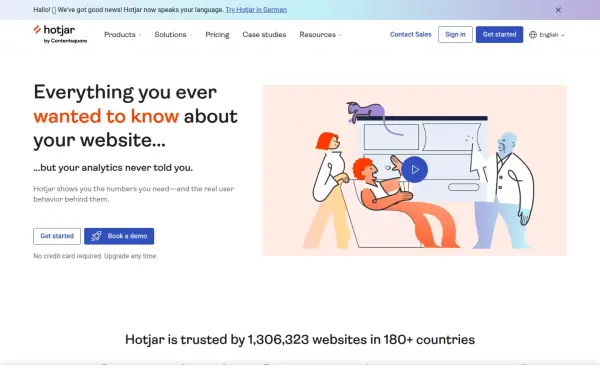600x375 pixels.
Task: Open the Try Hotjar in German link
Action: pyautogui.click(x=256, y=10)
